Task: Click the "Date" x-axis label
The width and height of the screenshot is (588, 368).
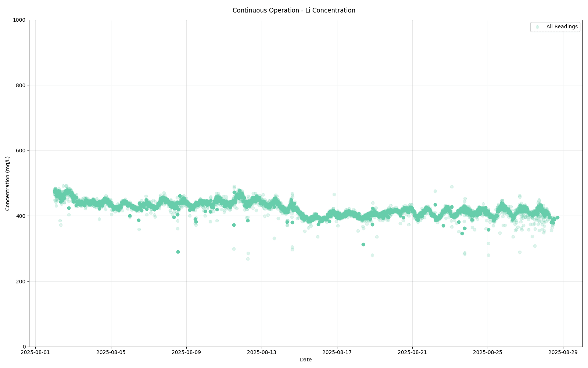Action: 305,360
